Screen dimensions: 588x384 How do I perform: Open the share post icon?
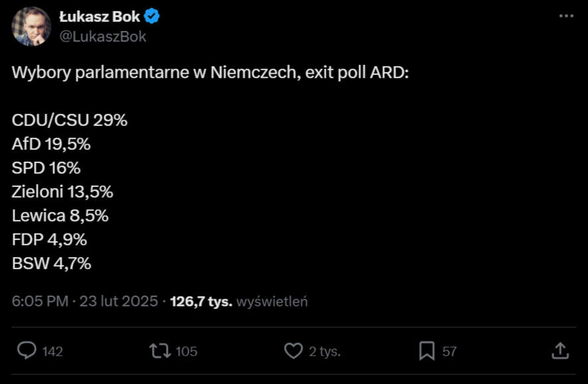point(559,350)
